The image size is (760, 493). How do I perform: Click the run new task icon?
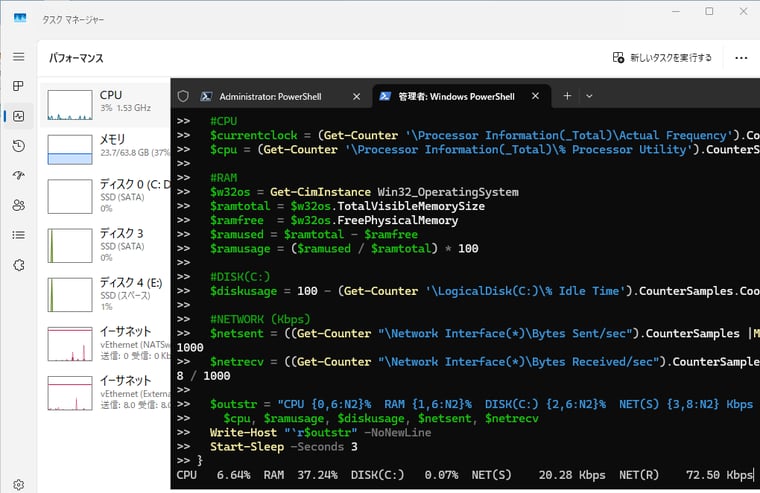tap(618, 58)
